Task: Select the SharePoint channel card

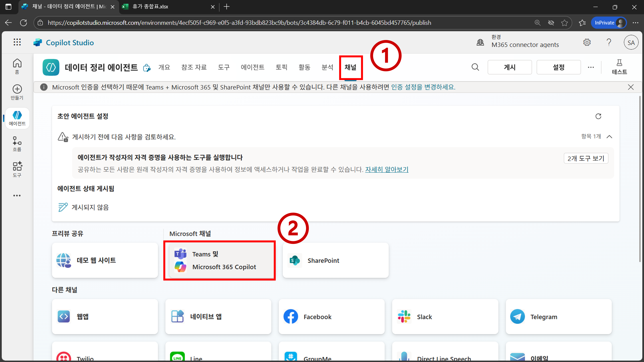Action: pyautogui.click(x=335, y=260)
